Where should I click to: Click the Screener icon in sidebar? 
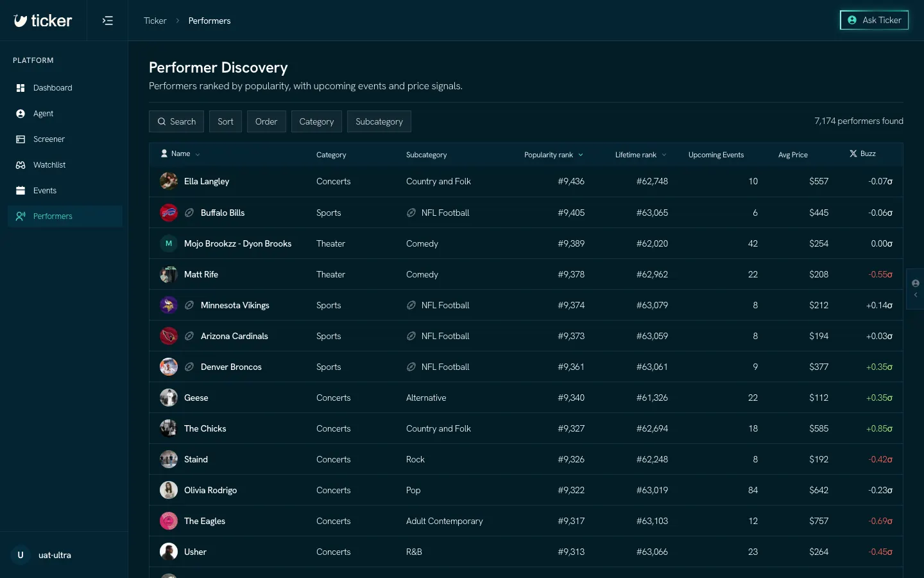click(x=21, y=139)
